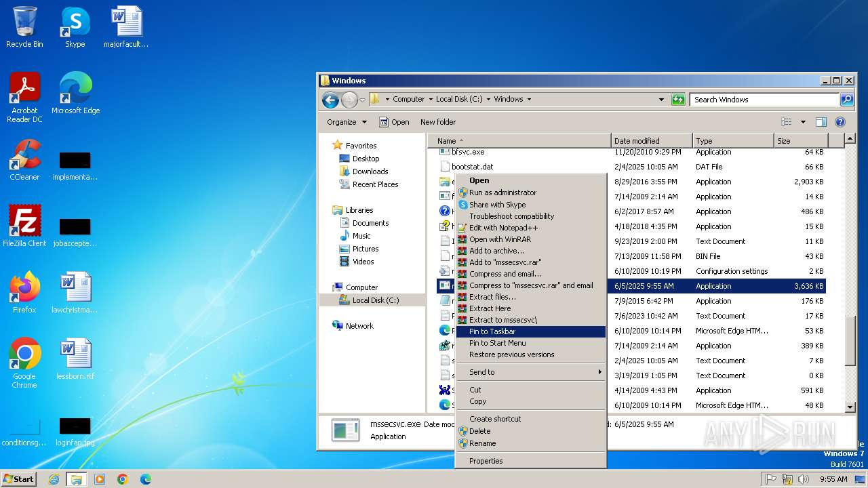Click the taskbar clock showing 9:55 AM

point(833,479)
